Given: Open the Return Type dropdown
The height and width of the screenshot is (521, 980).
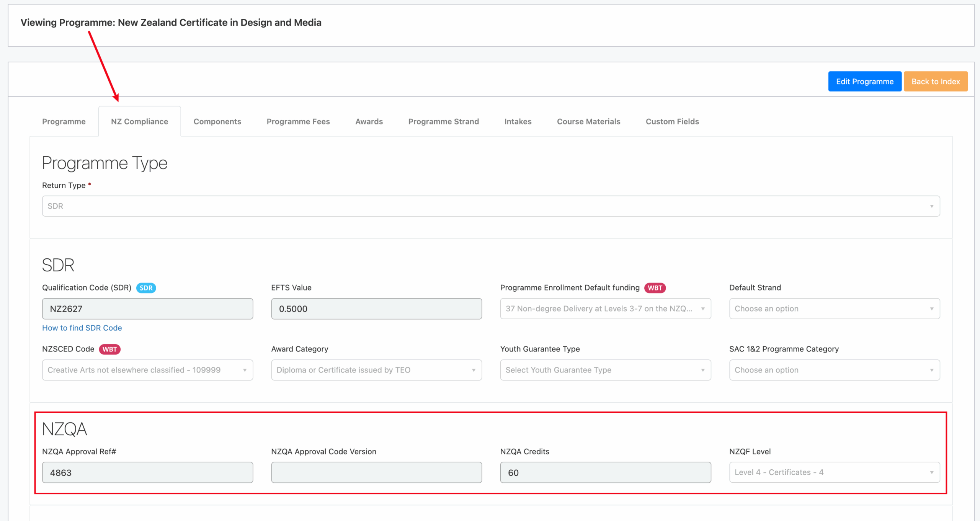Looking at the screenshot, I should (x=491, y=206).
